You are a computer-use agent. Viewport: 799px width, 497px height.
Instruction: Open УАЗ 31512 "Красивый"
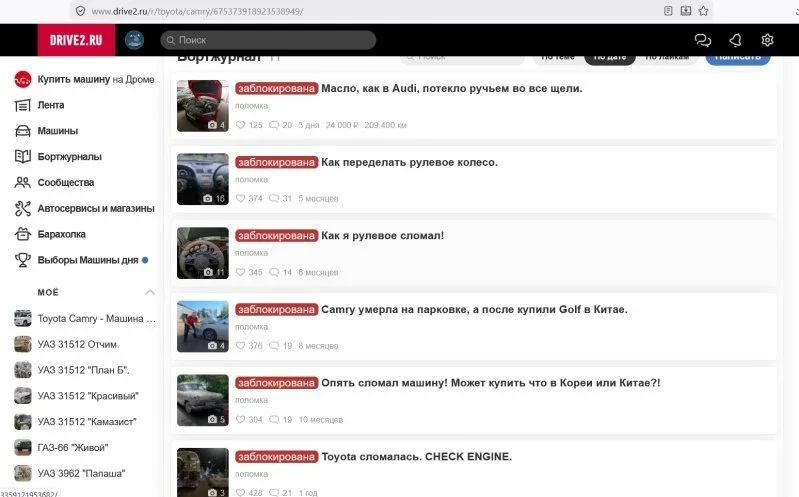tap(88, 396)
